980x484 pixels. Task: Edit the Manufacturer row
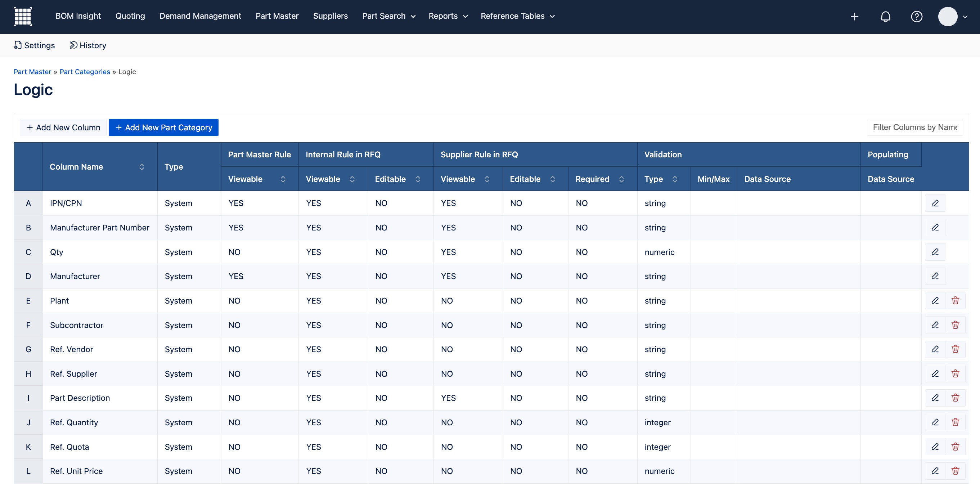[935, 276]
